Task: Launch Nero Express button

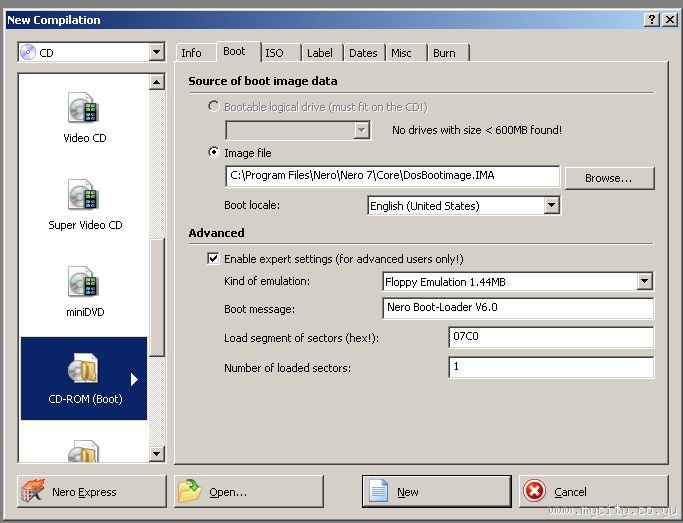Action: [91, 492]
